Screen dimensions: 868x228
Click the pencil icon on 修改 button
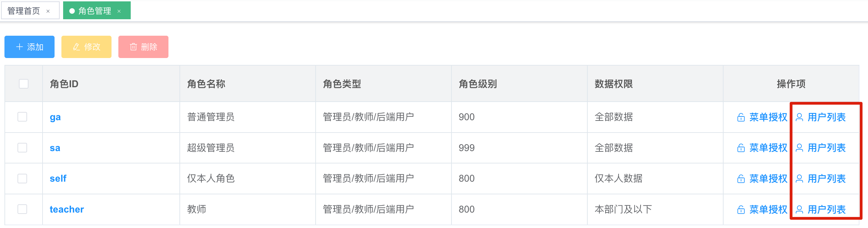[x=77, y=47]
